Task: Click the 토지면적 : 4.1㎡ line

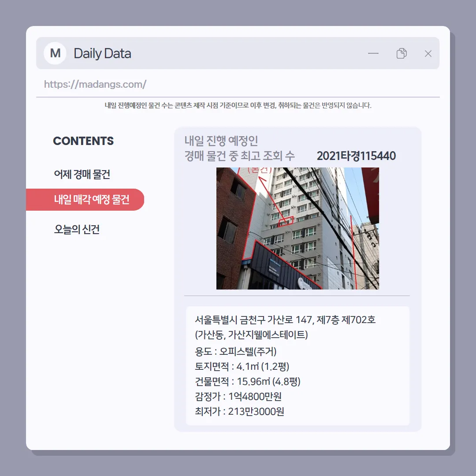Action: point(242,366)
